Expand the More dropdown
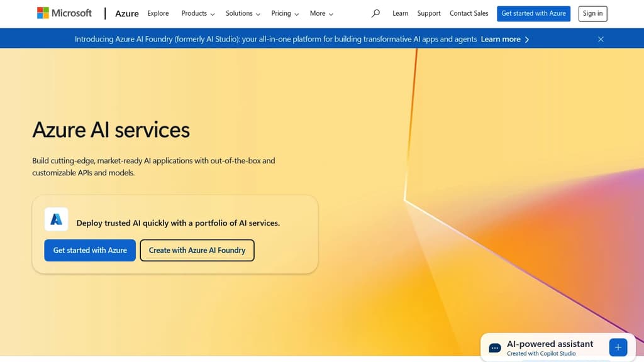The height and width of the screenshot is (362, 644). [321, 14]
